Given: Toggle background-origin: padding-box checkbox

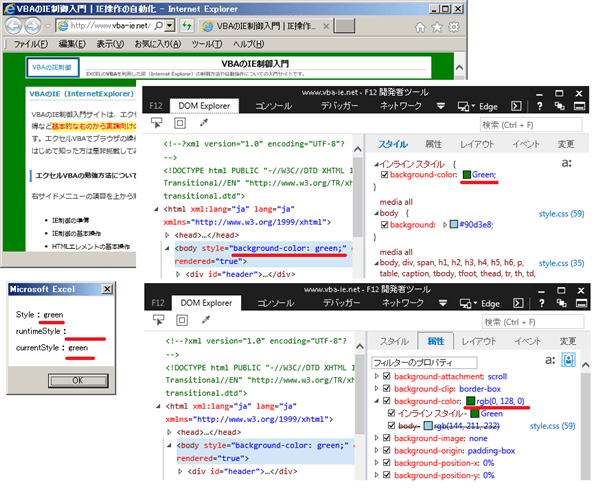Looking at the screenshot, I should (x=387, y=450).
